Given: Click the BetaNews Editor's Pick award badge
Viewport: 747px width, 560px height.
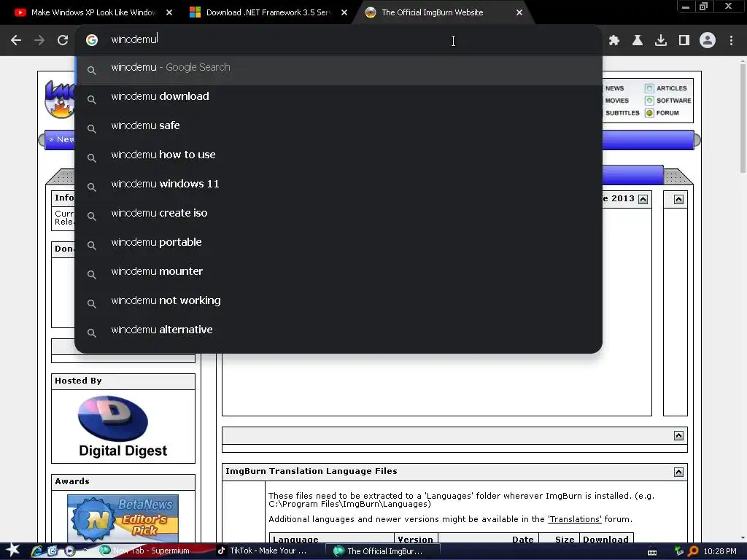Looking at the screenshot, I should pyautogui.click(x=123, y=518).
